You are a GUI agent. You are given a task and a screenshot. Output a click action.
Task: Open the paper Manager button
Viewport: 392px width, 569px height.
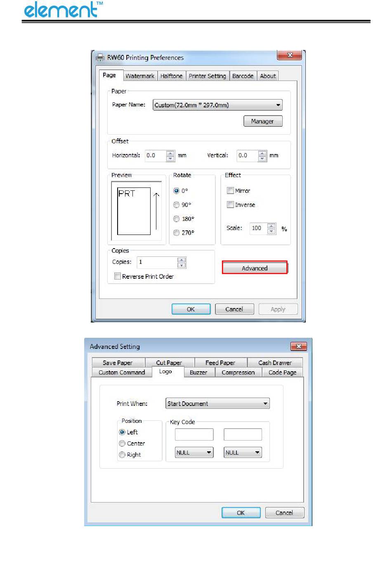pyautogui.click(x=262, y=121)
